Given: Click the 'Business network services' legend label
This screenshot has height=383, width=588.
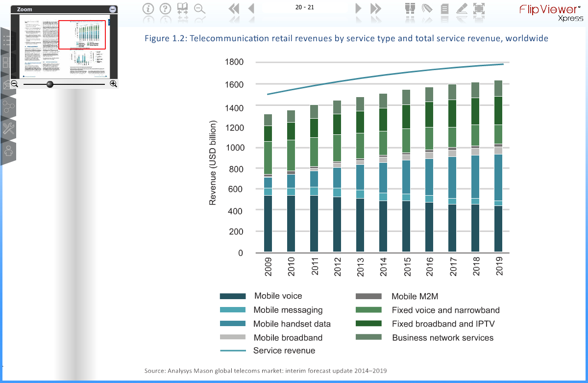Looking at the screenshot, I should (x=443, y=337).
